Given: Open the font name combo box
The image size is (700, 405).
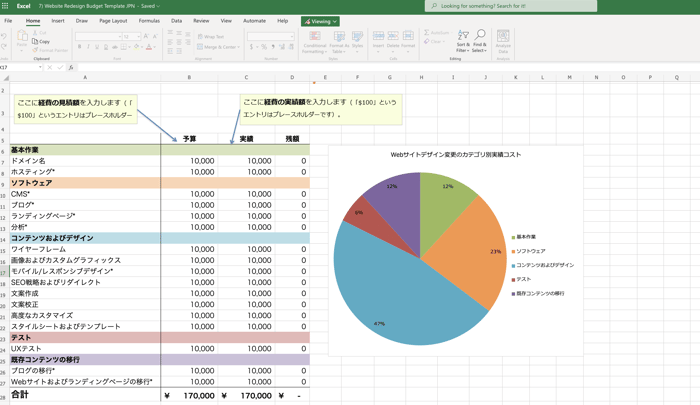Looking at the screenshot, I should coord(98,36).
